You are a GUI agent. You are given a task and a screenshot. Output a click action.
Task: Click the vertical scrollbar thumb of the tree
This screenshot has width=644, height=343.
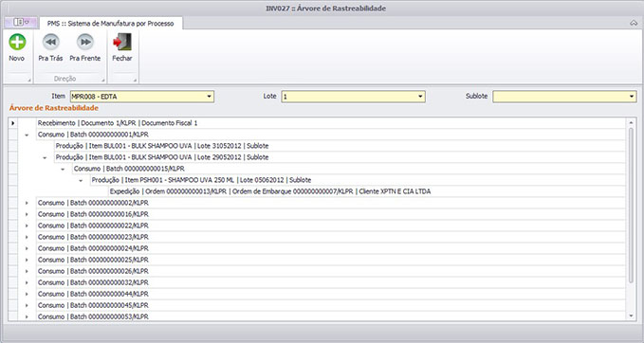(x=632, y=206)
